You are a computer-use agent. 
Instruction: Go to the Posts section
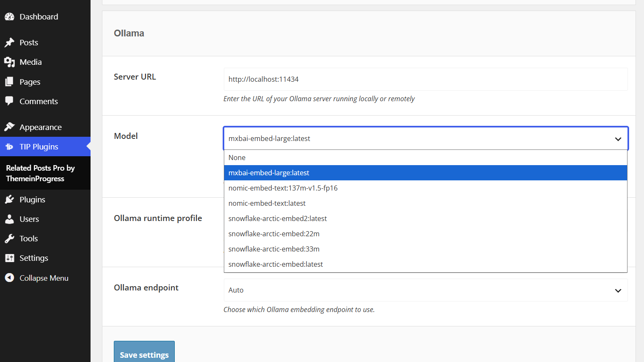pyautogui.click(x=45, y=42)
